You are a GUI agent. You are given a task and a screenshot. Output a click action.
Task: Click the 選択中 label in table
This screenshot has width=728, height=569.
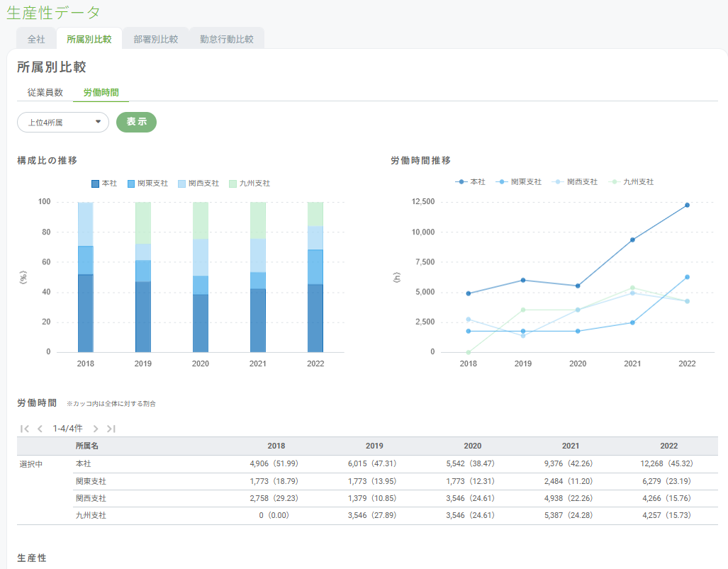(x=31, y=464)
